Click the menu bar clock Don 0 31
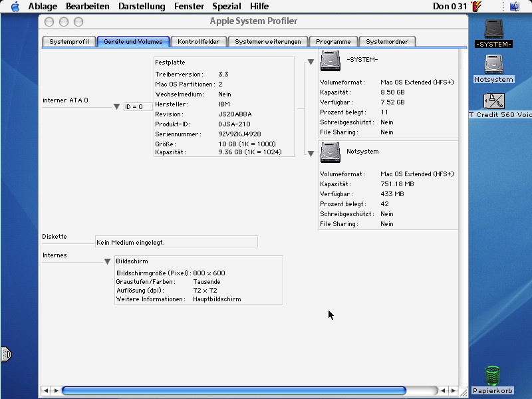The width and height of the screenshot is (532, 399). 450,7
